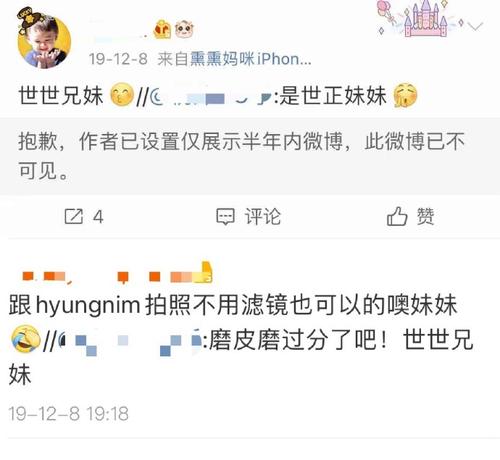View the repost count 4
This screenshot has width=500, height=460.
tap(98, 217)
